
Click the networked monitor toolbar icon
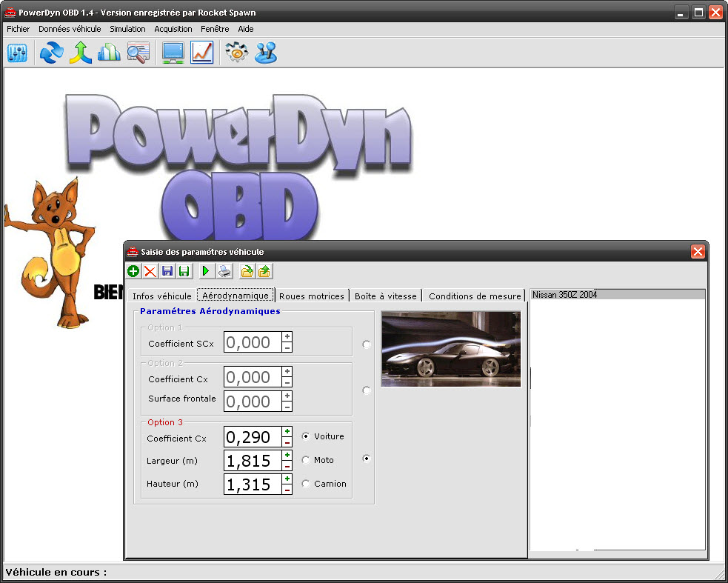coord(173,53)
